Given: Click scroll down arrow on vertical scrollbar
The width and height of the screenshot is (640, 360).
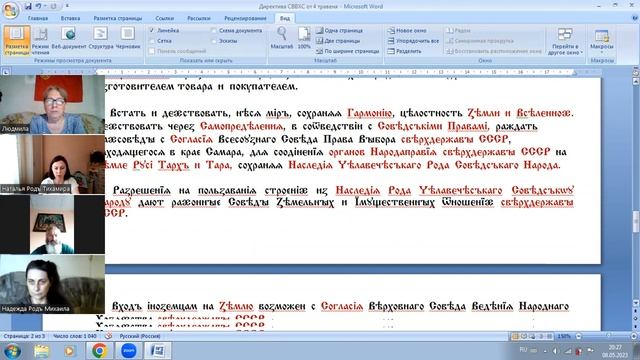Looking at the screenshot, I should [636, 304].
